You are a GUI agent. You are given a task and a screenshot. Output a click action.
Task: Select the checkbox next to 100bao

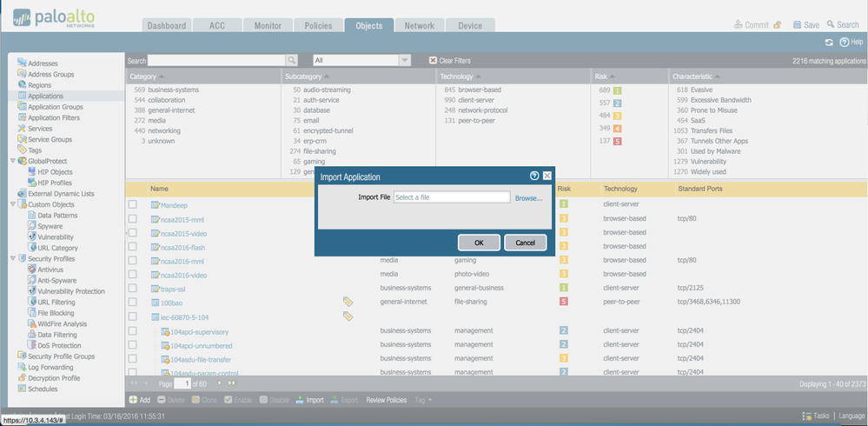coord(133,303)
